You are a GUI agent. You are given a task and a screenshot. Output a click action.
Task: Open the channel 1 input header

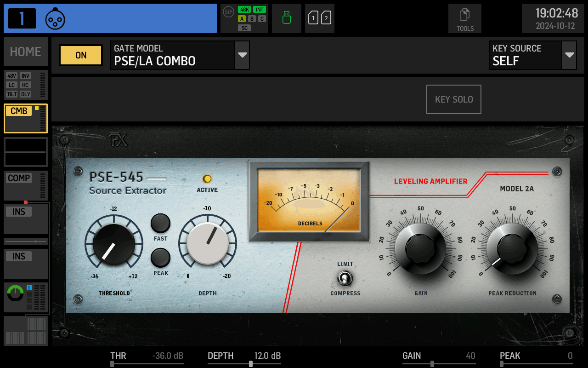110,18
